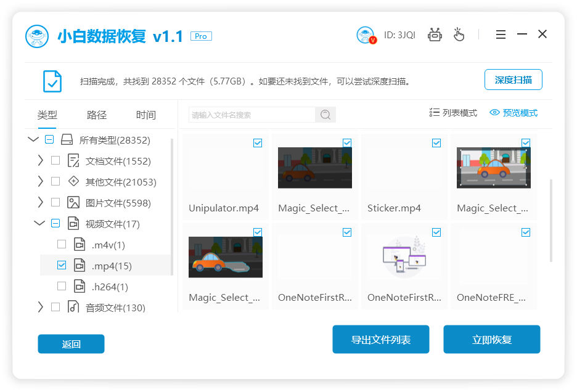Switch to 列表模式 list view
577x392 pixels.
click(453, 113)
